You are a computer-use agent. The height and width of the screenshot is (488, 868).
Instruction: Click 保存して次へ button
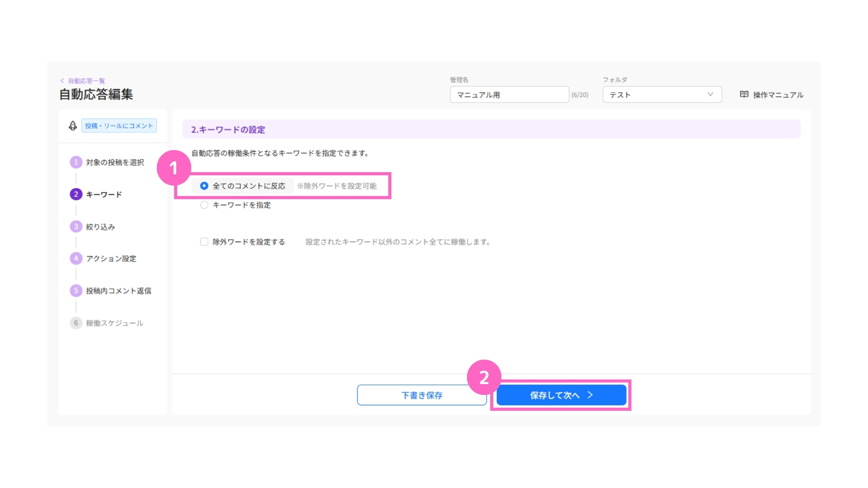click(x=561, y=395)
